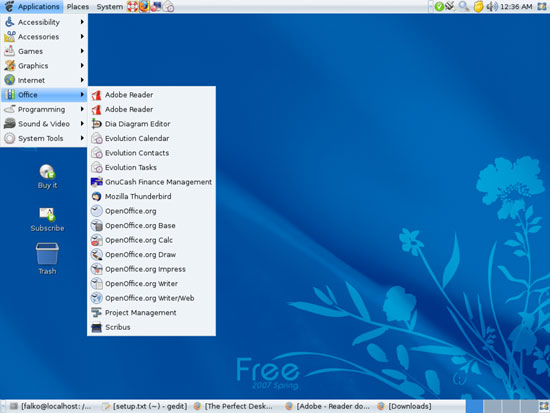550x413 pixels.
Task: Click the green checkmark update icon
Action: click(x=439, y=6)
